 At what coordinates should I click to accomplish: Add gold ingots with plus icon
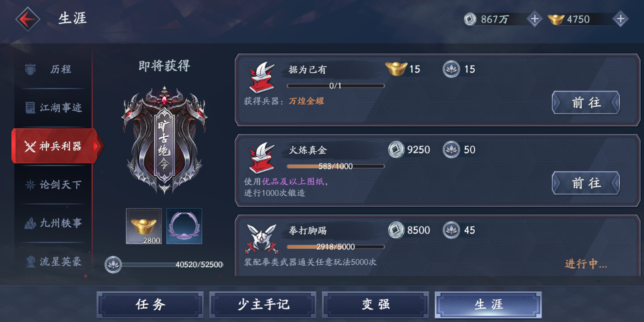(620, 19)
